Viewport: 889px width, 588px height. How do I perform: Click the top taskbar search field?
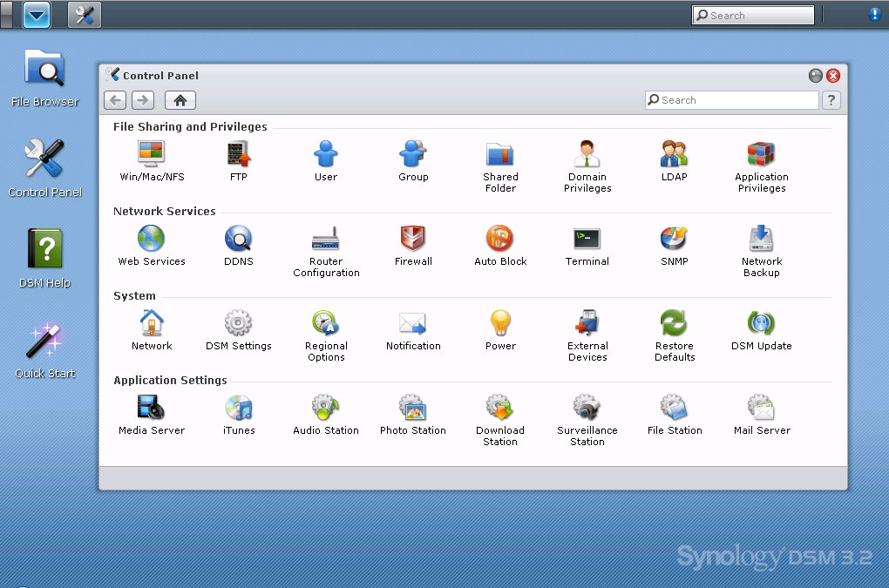tap(753, 16)
